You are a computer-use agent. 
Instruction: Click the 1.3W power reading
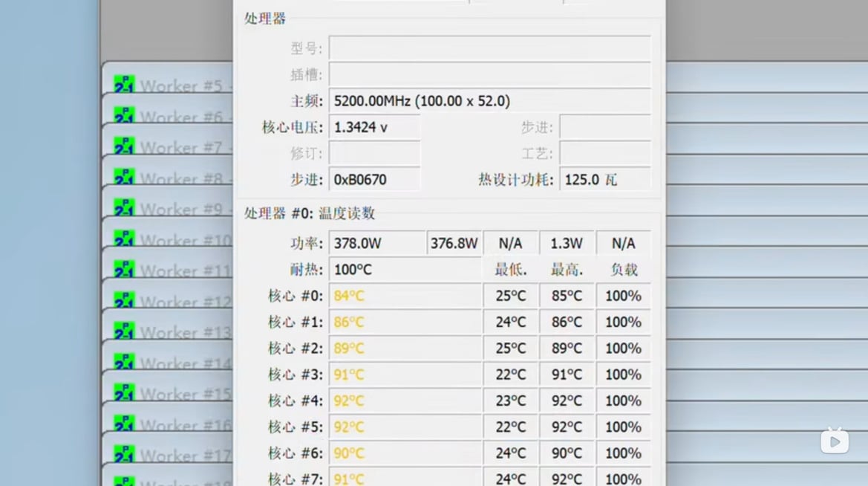(567, 243)
